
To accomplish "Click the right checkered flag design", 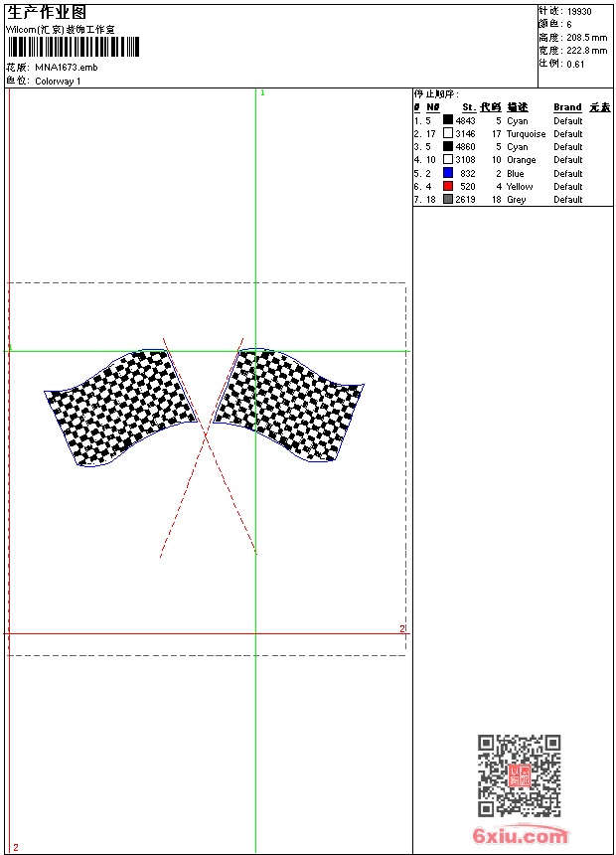I will (287, 403).
